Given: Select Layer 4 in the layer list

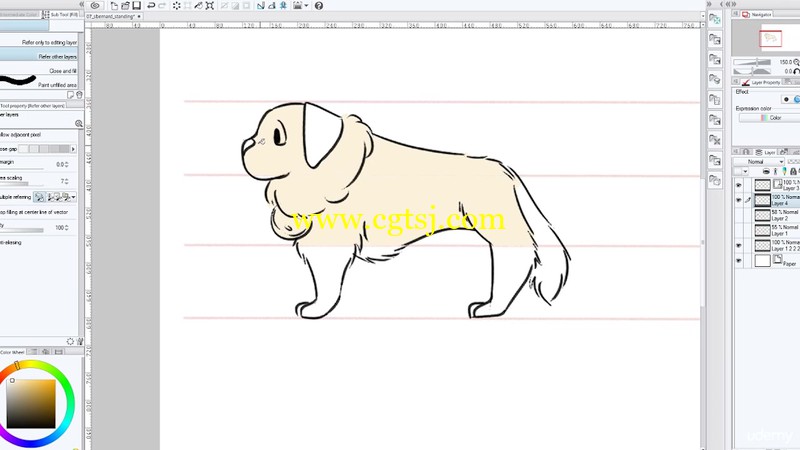Looking at the screenshot, I should click(777, 200).
